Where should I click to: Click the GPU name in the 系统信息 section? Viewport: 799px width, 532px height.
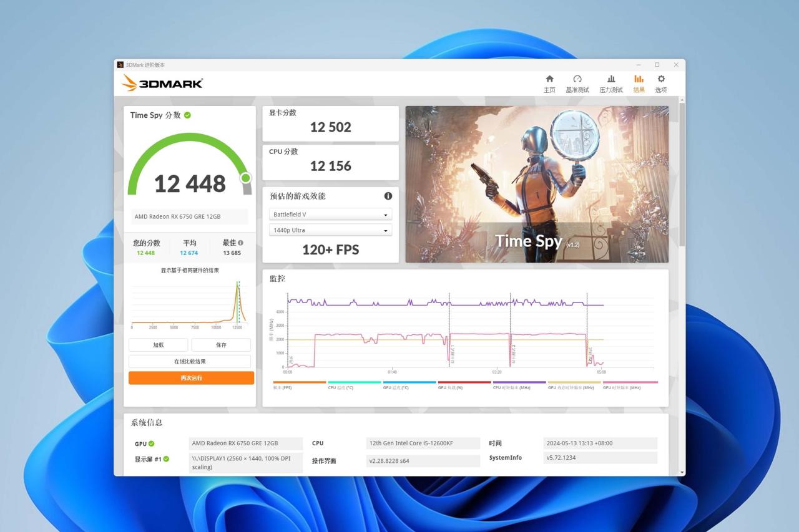click(x=245, y=443)
